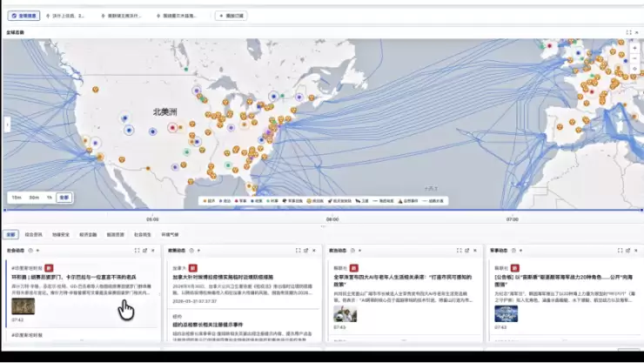Open info icon on third panel header
644x363 pixels.
[x=352, y=251]
